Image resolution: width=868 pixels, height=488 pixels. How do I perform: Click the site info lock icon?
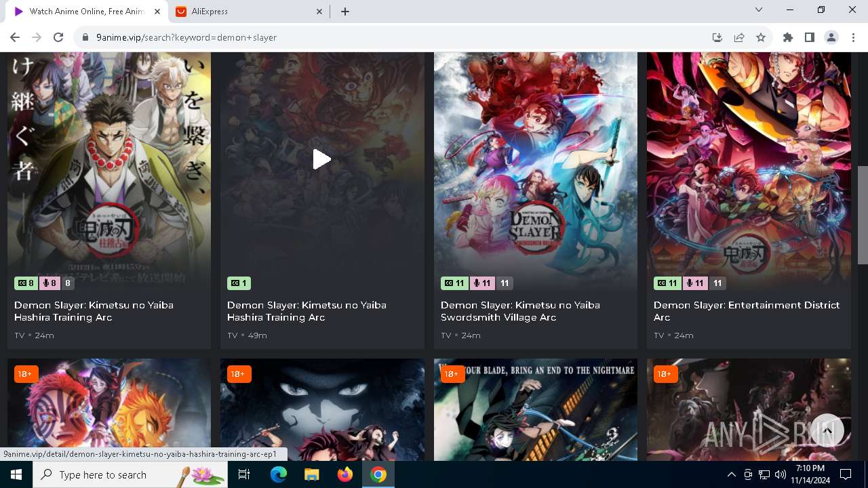point(85,37)
